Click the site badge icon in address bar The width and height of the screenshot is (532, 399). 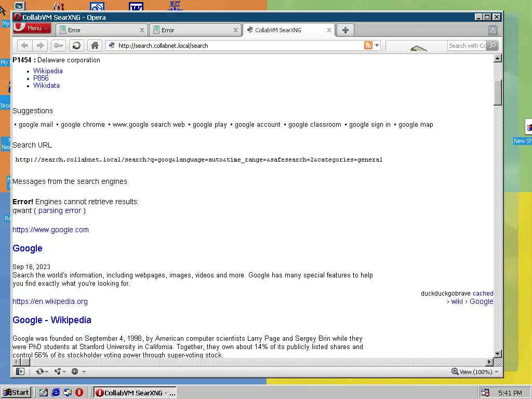(112, 46)
